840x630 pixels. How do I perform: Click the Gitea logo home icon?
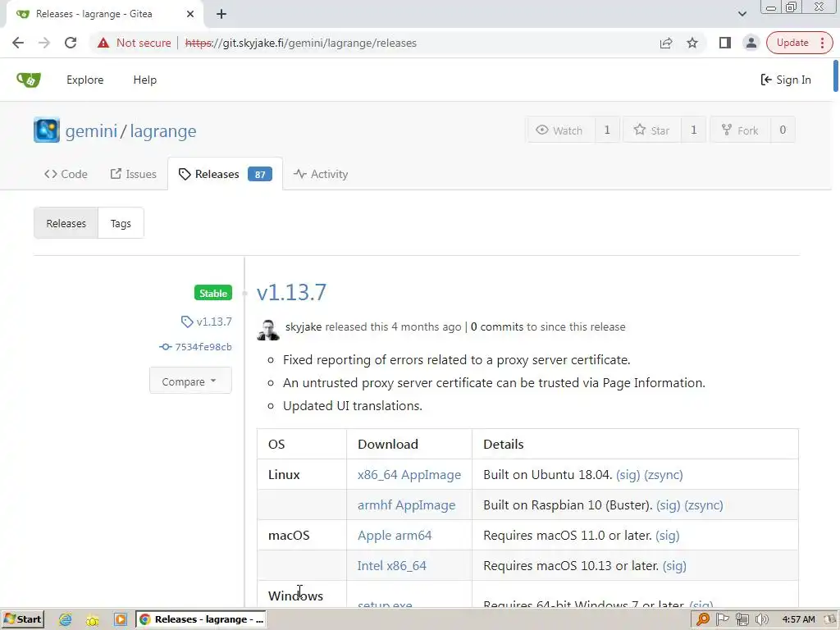pos(29,80)
